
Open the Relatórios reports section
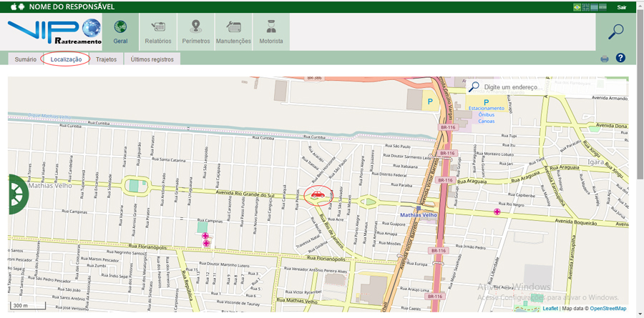(158, 32)
